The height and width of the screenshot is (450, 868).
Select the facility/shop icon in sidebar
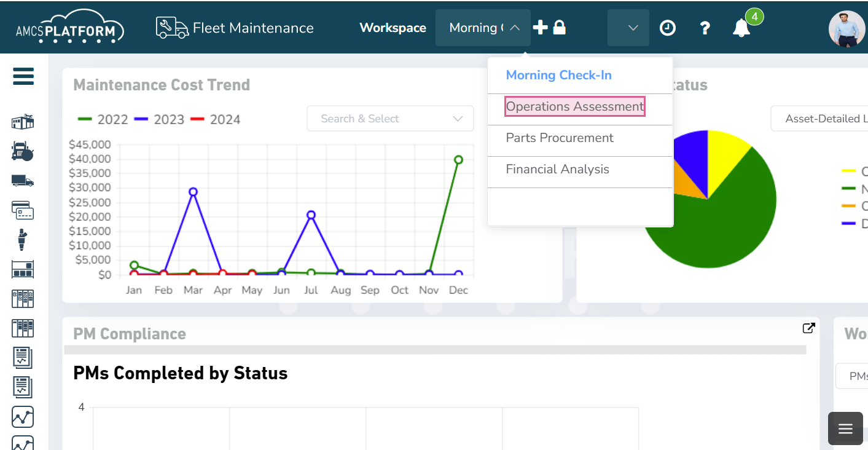[x=23, y=121]
